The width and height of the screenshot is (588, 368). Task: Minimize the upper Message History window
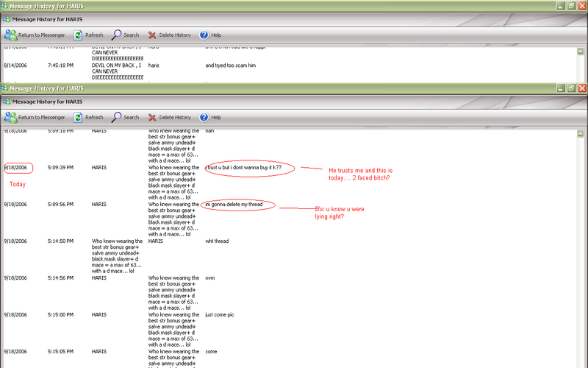click(560, 5)
